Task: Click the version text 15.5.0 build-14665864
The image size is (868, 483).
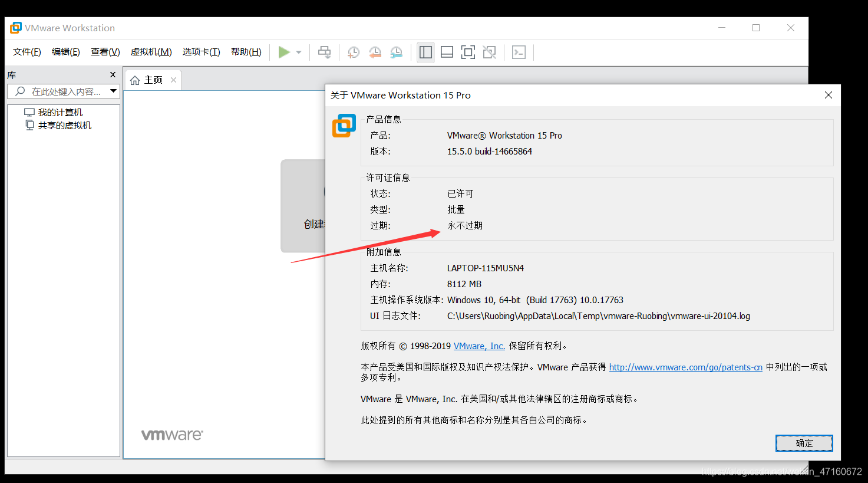Action: (490, 152)
